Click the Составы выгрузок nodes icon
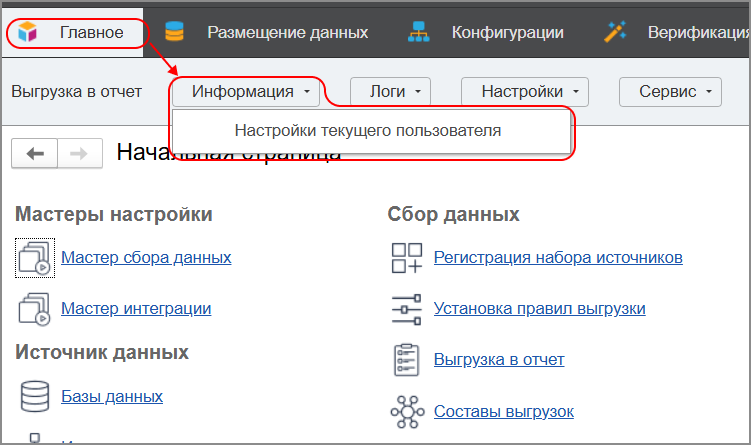The width and height of the screenshot is (751, 445). point(406,412)
